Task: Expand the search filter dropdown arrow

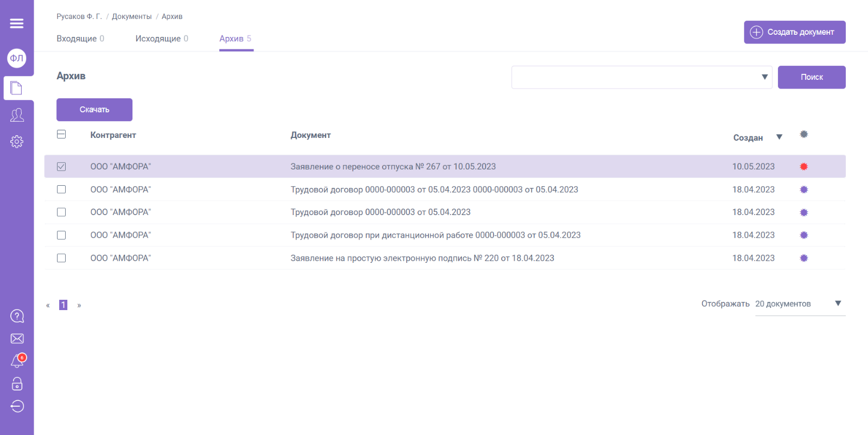Action: 764,77
